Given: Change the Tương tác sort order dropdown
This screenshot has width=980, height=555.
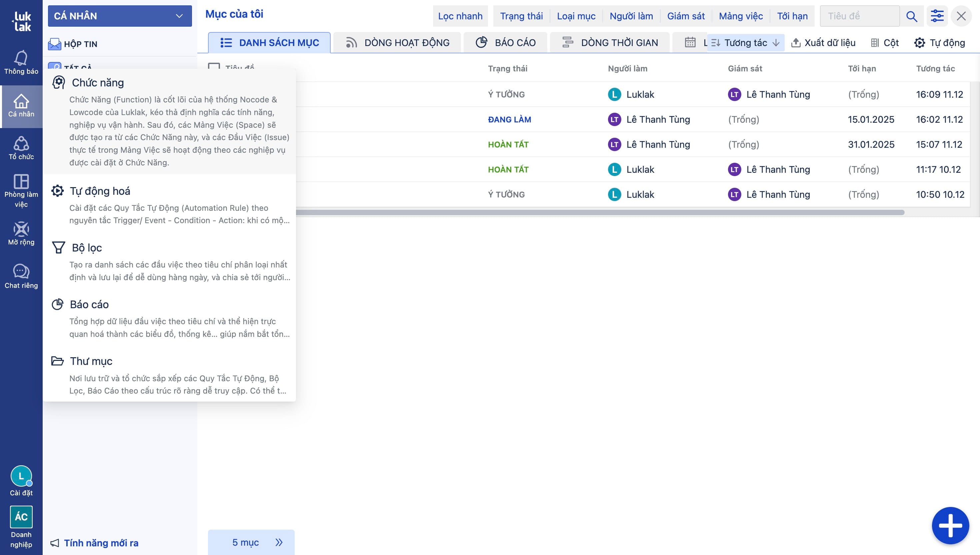Looking at the screenshot, I should coord(745,43).
